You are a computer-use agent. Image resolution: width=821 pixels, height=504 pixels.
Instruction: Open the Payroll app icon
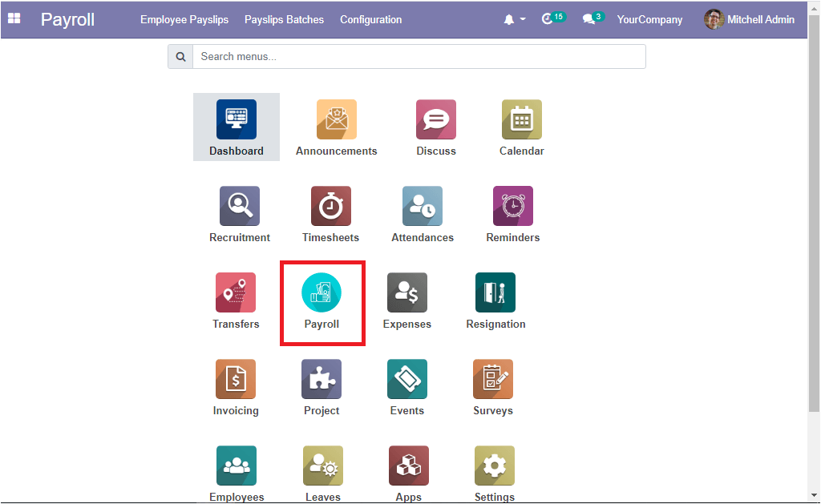click(x=322, y=293)
